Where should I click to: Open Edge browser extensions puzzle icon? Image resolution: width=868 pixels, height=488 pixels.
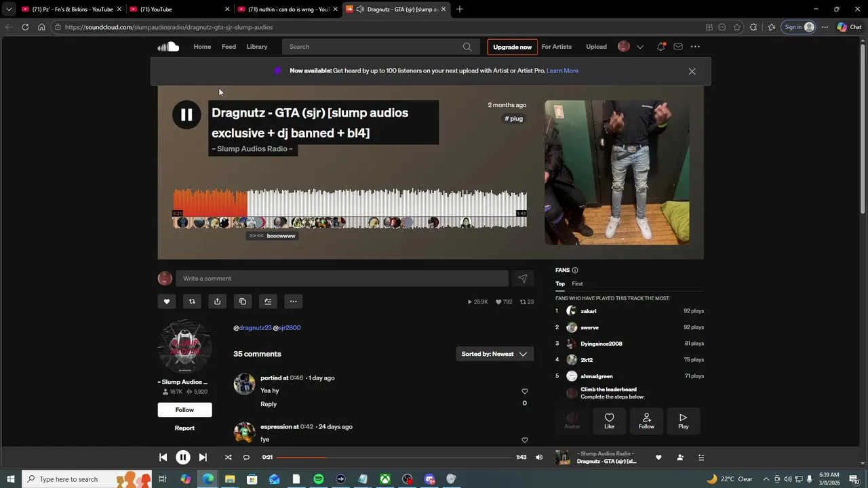click(x=753, y=27)
